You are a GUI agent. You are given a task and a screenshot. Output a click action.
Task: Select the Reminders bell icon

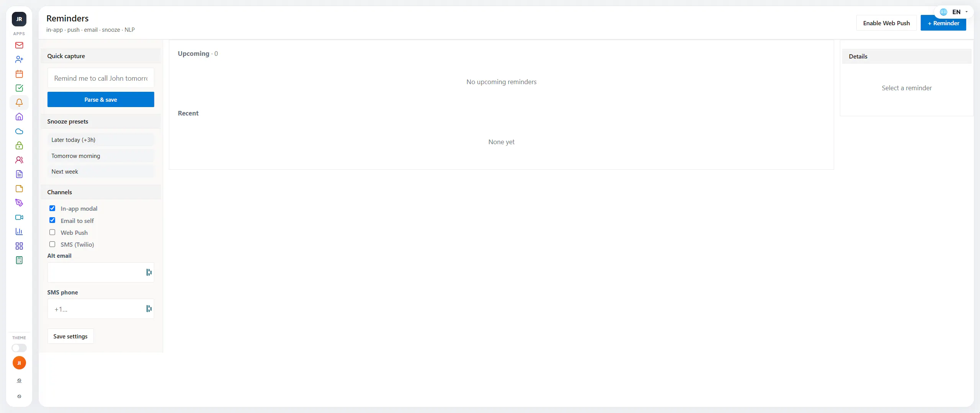[x=19, y=102]
